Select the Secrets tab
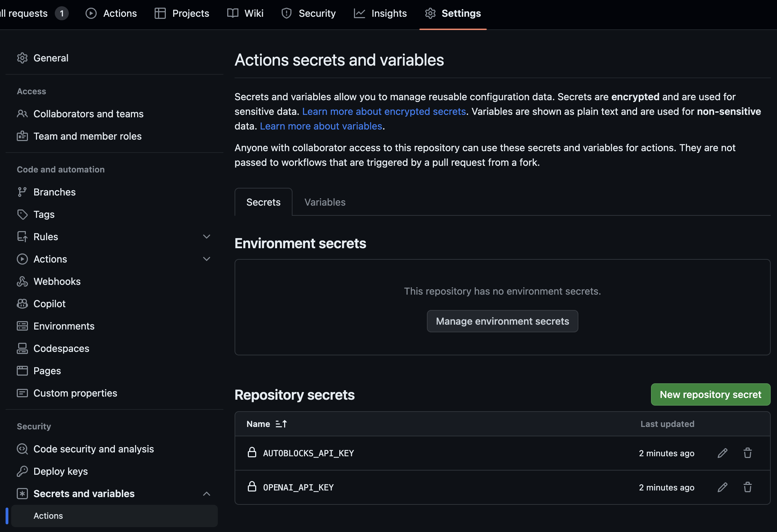 [x=264, y=201]
